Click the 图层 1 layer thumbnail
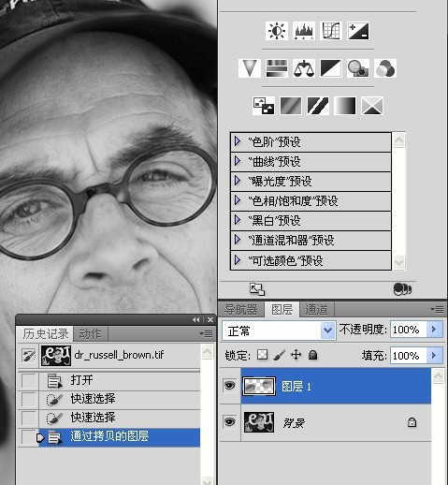This screenshot has height=485, width=448. 259,386
